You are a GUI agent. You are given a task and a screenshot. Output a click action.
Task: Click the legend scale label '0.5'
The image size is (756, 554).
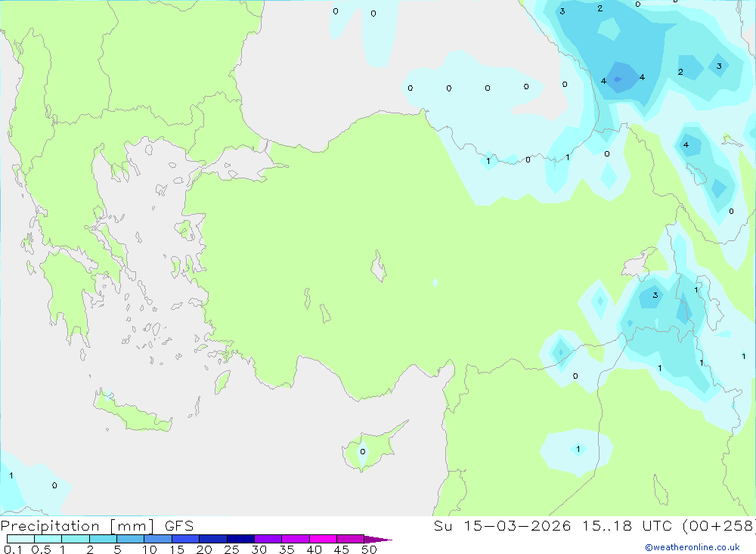click(x=41, y=549)
